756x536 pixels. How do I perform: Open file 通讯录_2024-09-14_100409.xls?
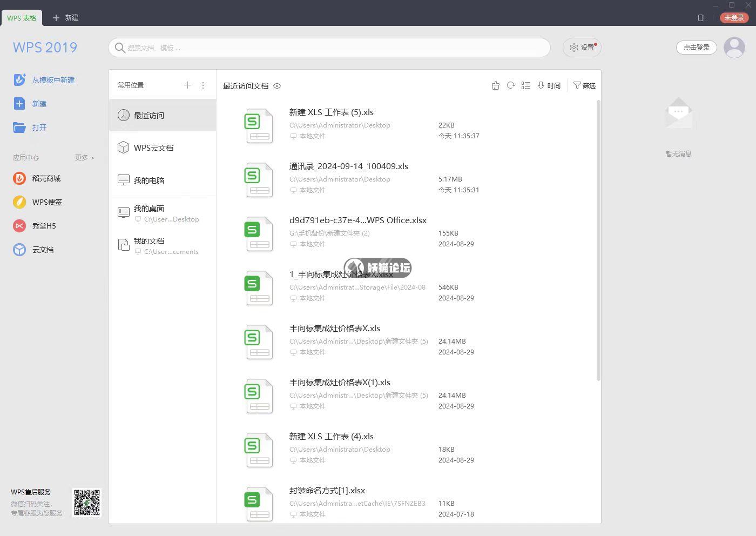click(349, 166)
